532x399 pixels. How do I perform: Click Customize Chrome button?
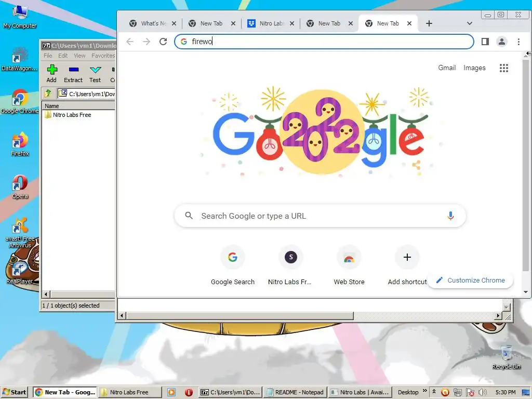tap(470, 280)
